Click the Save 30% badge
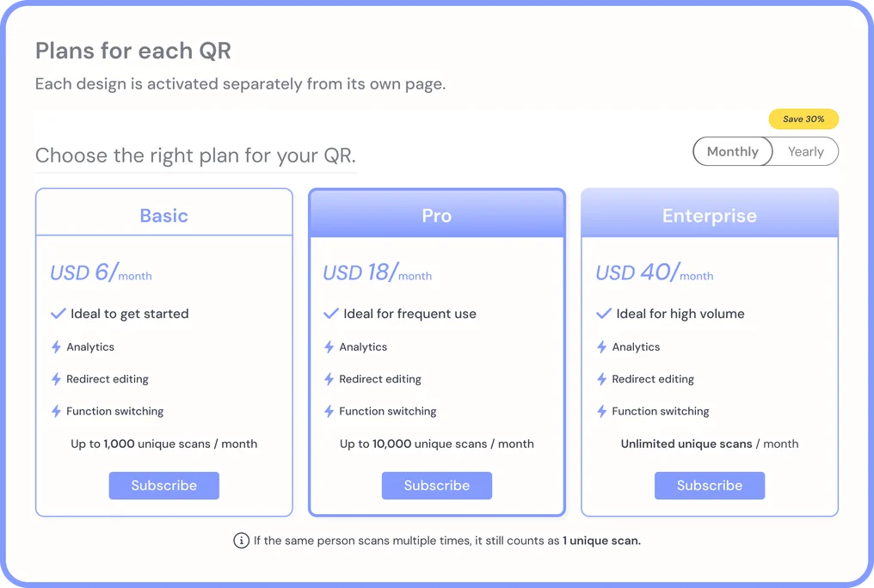 coord(803,119)
